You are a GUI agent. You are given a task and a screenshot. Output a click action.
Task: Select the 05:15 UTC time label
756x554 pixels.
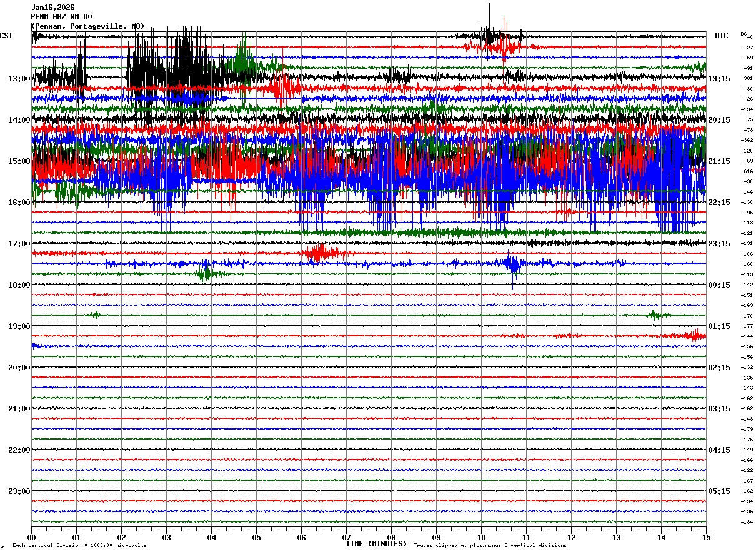tap(719, 491)
